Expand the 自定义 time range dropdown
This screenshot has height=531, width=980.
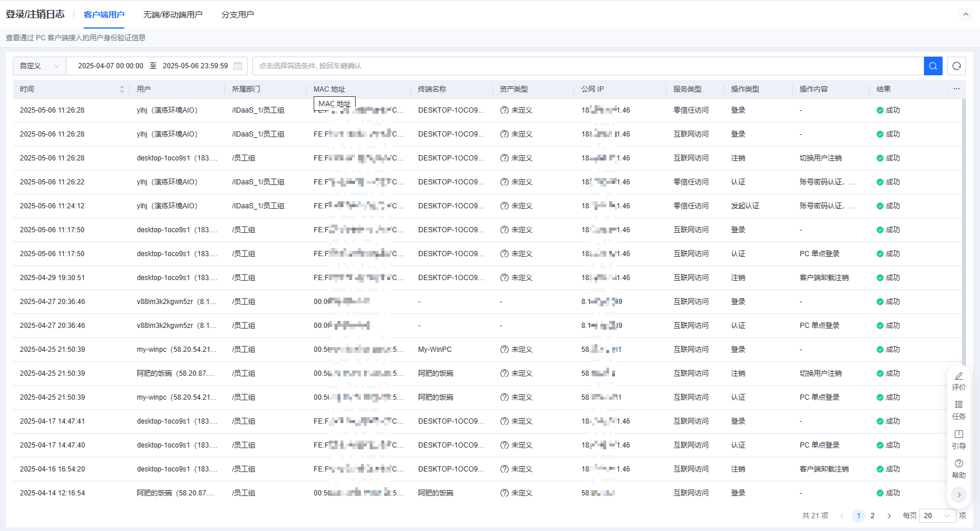coord(39,66)
